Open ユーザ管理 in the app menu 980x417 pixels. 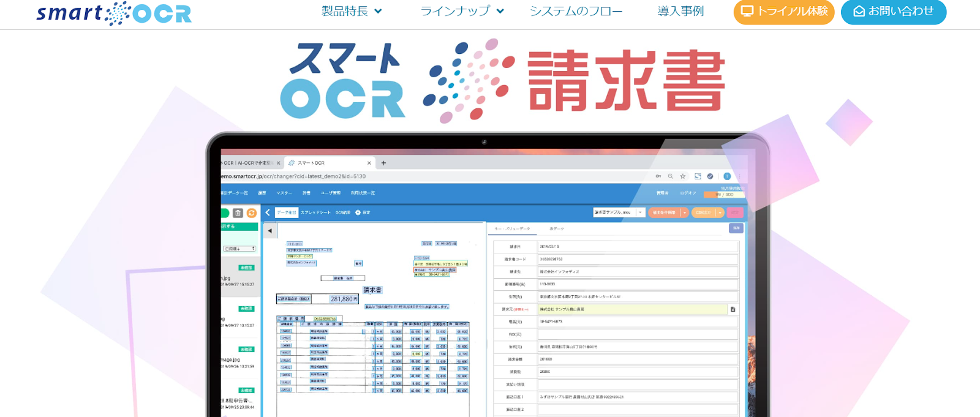tap(331, 193)
